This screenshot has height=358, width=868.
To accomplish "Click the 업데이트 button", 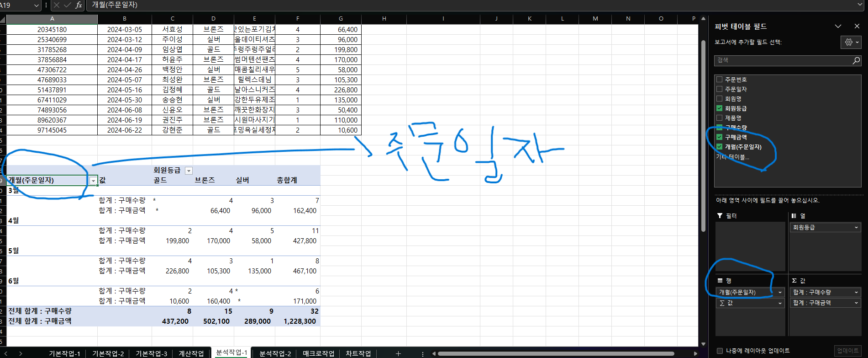I will click(847, 351).
